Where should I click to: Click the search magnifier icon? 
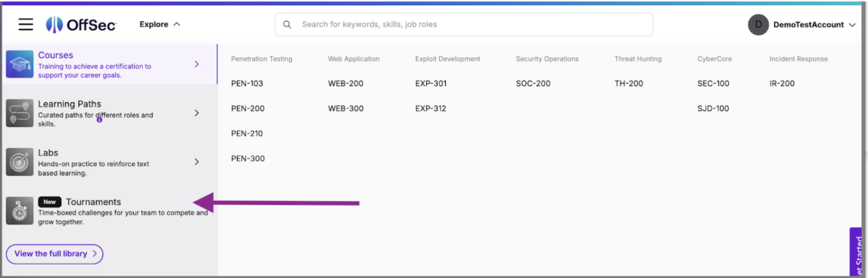point(287,24)
